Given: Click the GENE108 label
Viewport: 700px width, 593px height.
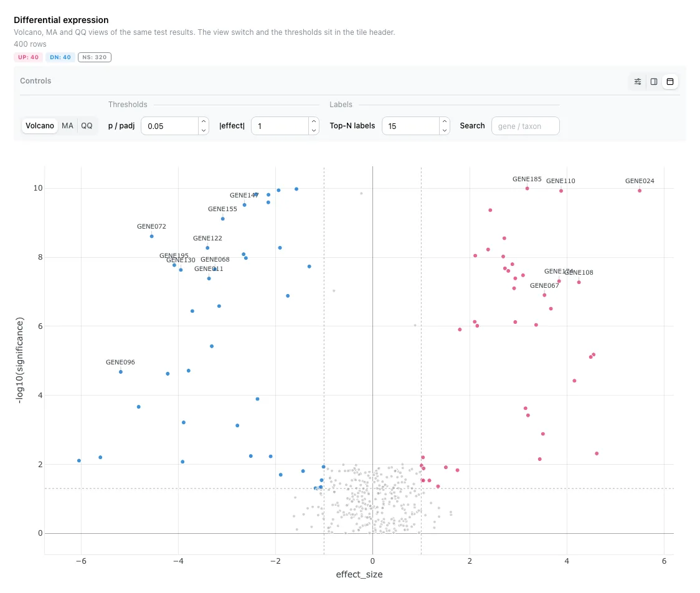Looking at the screenshot, I should click(579, 272).
